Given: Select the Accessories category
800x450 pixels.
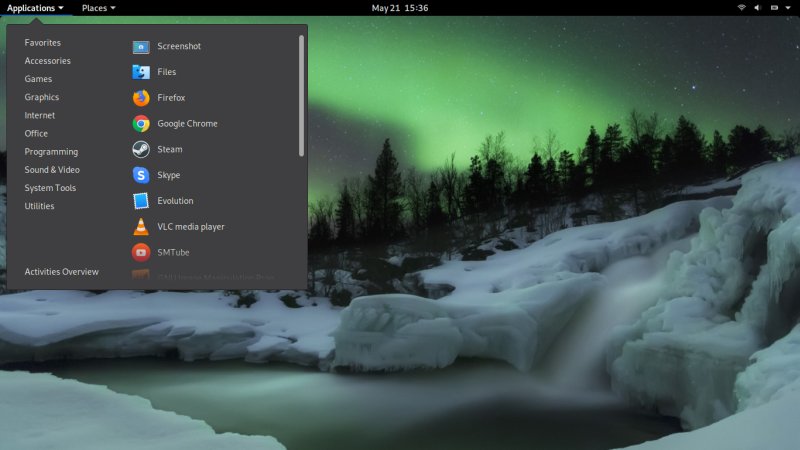Looking at the screenshot, I should click(47, 61).
